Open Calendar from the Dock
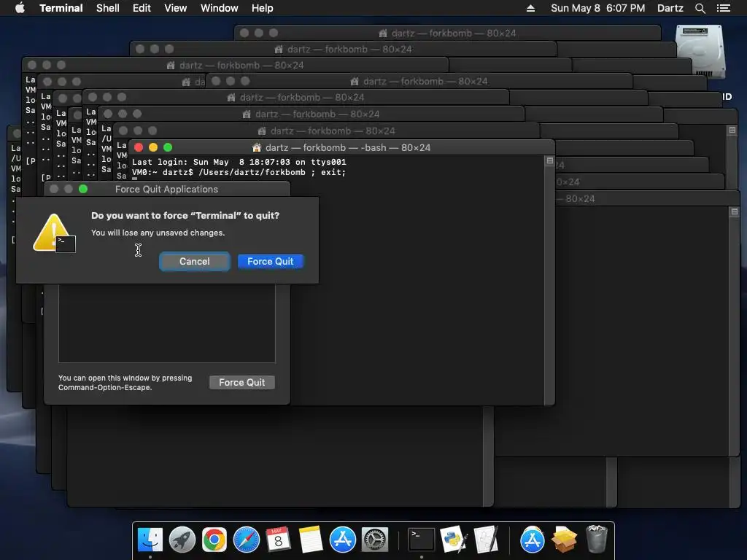 click(278, 540)
